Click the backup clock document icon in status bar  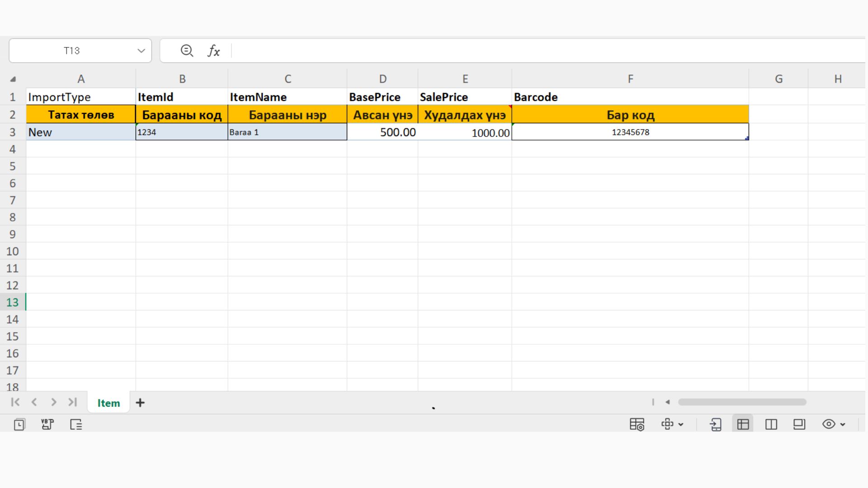pos(19,424)
